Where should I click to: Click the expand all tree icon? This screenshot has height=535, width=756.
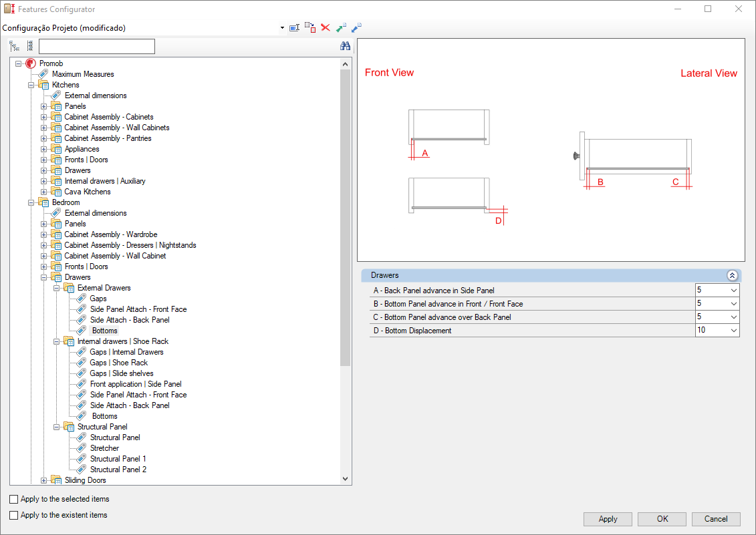point(15,46)
